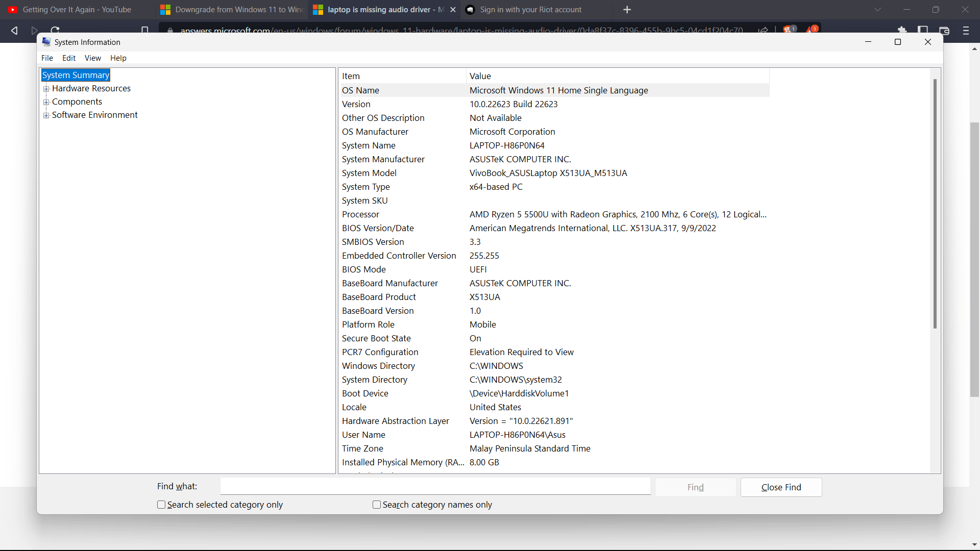This screenshot has height=551, width=980.
Task: Enable Search selected category only checkbox
Action: click(x=161, y=505)
